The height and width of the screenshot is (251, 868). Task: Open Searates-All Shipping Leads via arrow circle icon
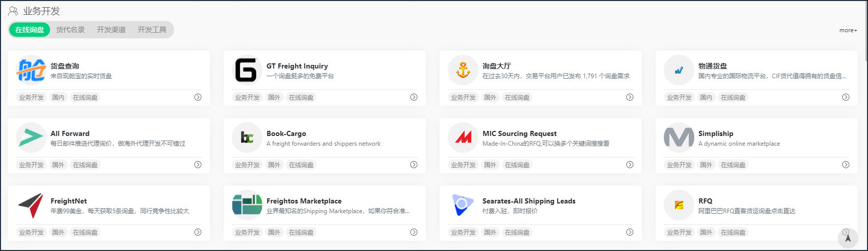tap(630, 232)
